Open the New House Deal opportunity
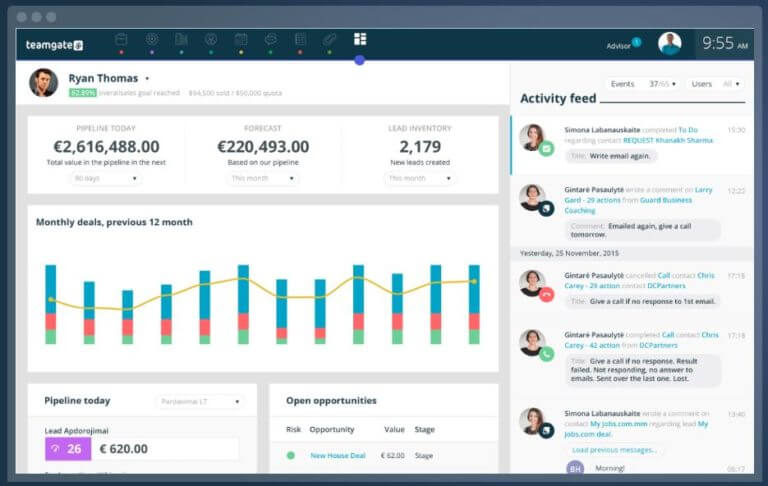The image size is (768, 486). pos(337,455)
